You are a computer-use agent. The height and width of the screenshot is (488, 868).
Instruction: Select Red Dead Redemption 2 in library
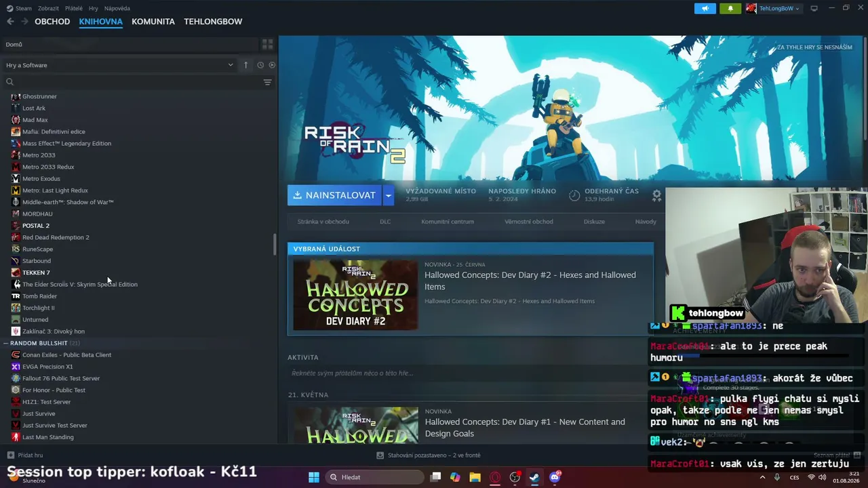pyautogui.click(x=56, y=237)
